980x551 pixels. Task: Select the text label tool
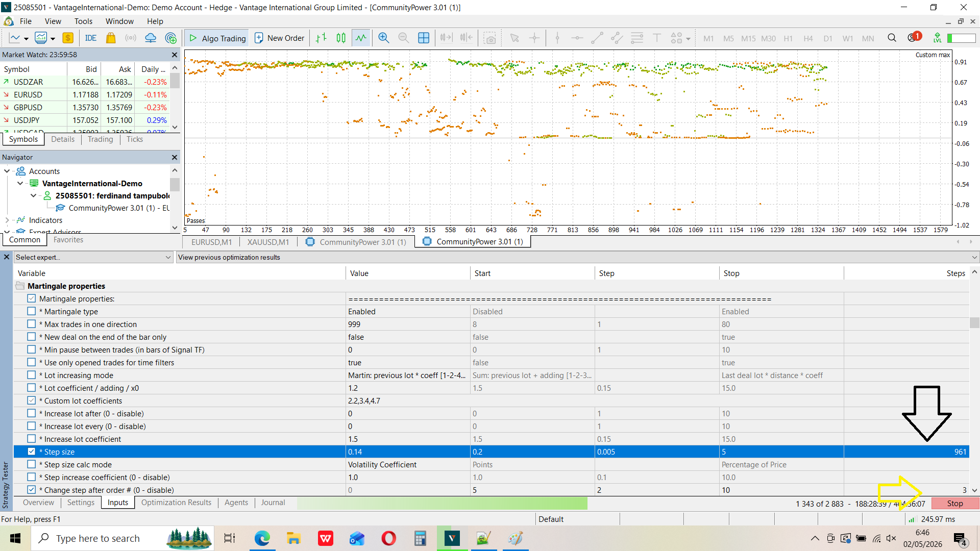657,38
